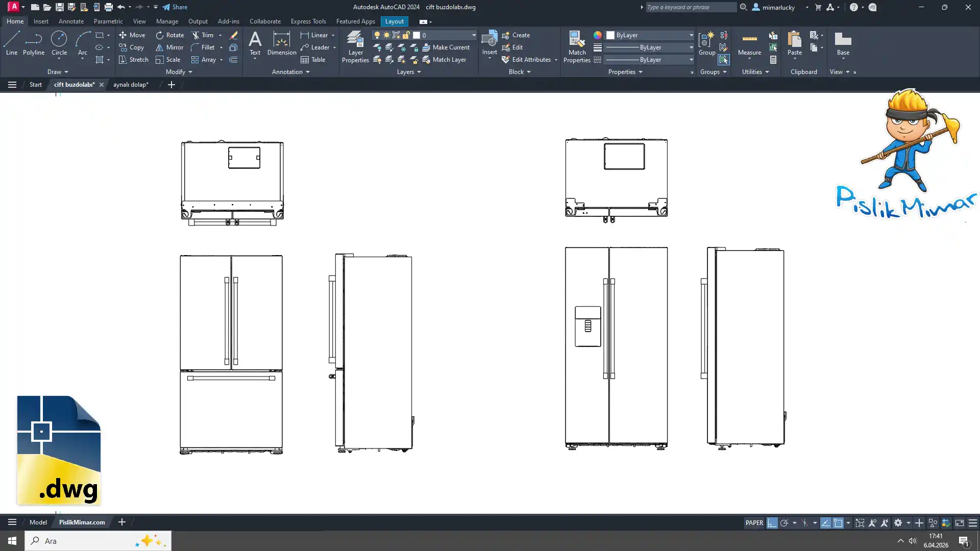The image size is (980, 551).
Task: Switch to the Model layout tab
Action: (38, 522)
